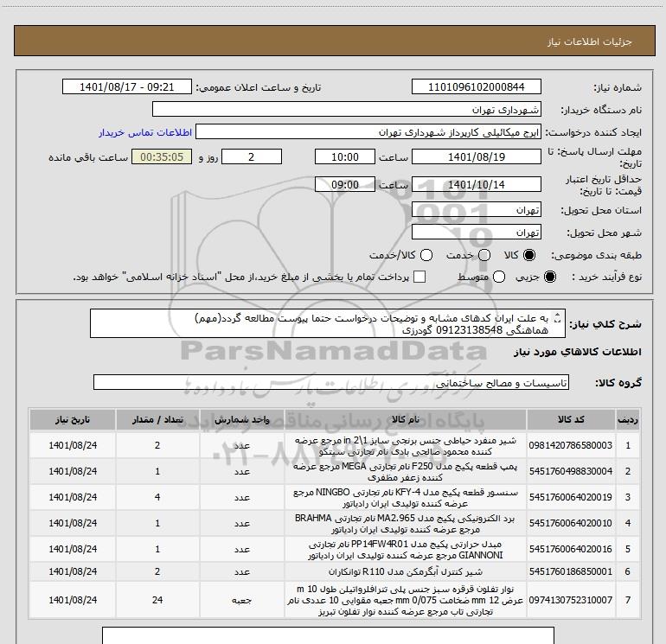Click product code 5451760064020010
Screen dimensions: 666x644
click(571, 523)
